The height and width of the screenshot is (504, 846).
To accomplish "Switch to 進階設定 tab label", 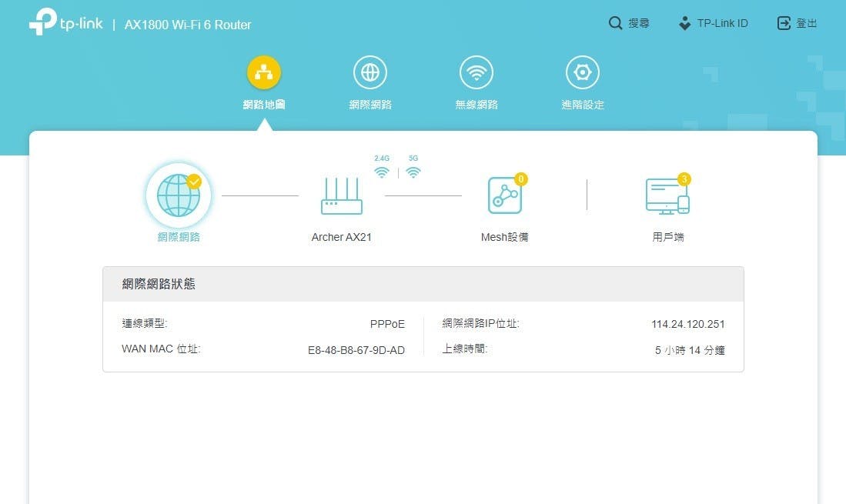I will (x=583, y=105).
